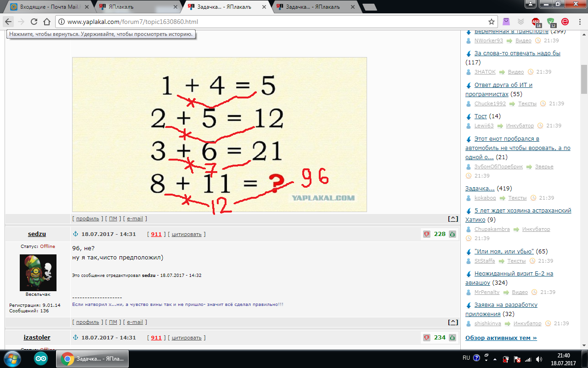
Task: Open профиль link below the puzzle image
Action: pos(88,218)
